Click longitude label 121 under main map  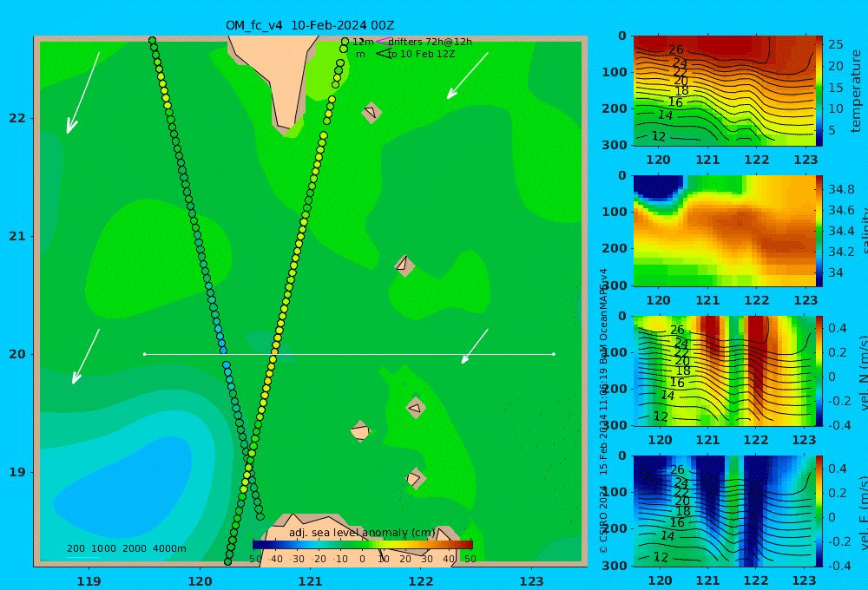tap(310, 581)
